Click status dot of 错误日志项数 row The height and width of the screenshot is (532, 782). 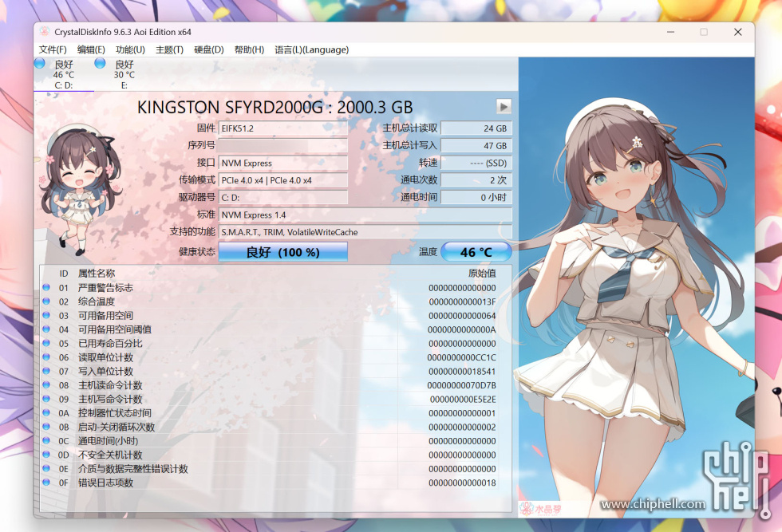(x=46, y=483)
